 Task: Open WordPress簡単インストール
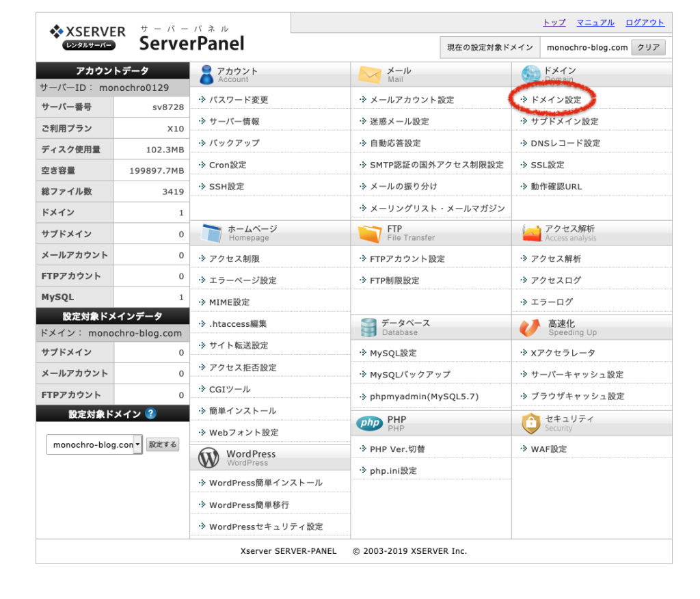pyautogui.click(x=266, y=483)
